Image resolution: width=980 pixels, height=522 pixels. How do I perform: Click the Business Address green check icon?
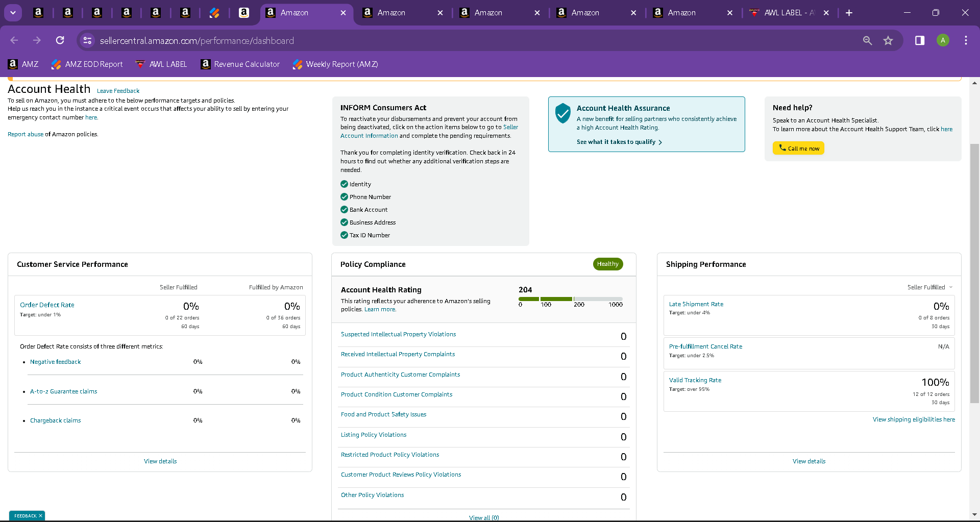pos(344,222)
